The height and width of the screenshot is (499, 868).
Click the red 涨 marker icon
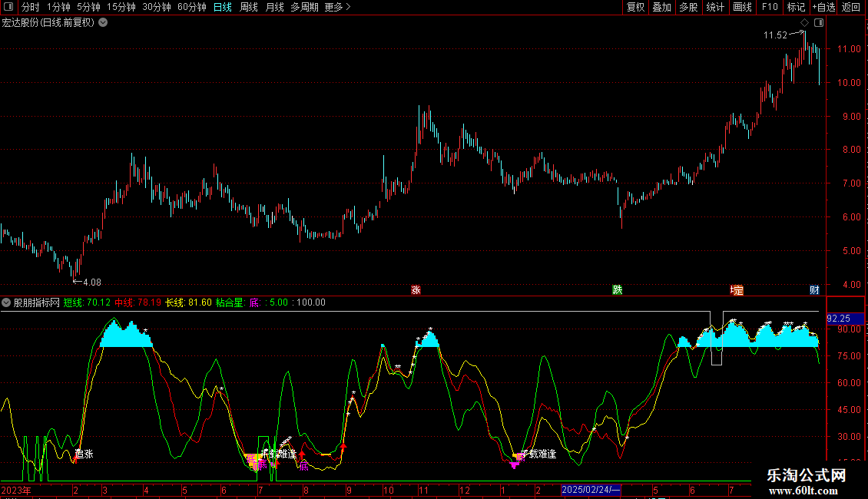pos(416,289)
